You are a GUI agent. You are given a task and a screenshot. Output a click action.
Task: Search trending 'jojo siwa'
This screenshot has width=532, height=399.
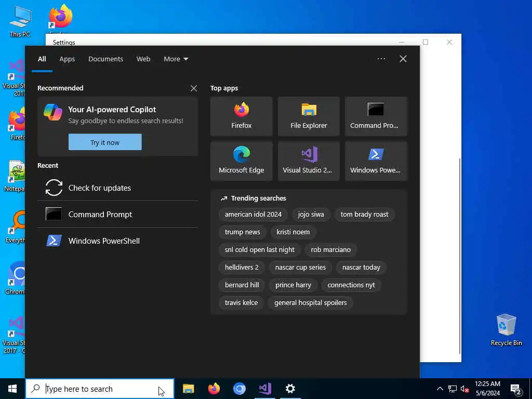[311, 215]
